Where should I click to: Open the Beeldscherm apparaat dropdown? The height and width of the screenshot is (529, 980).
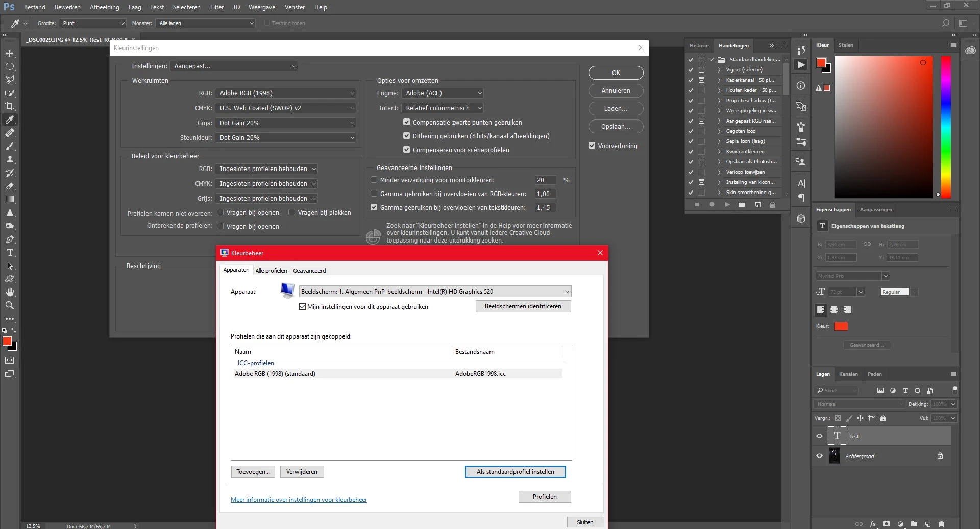[x=435, y=292]
